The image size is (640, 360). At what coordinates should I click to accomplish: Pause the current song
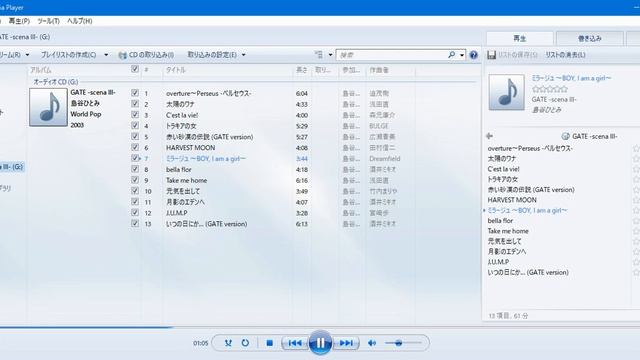(320, 343)
